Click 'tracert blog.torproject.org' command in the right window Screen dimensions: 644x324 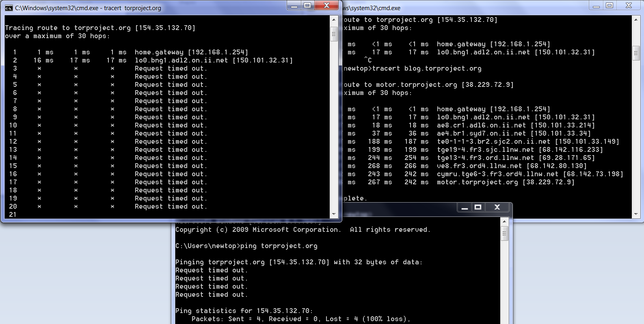click(427, 68)
